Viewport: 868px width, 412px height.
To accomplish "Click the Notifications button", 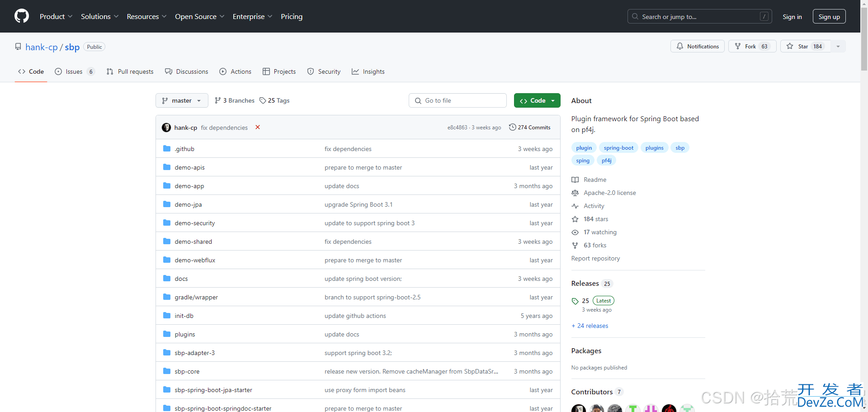I will 698,46.
